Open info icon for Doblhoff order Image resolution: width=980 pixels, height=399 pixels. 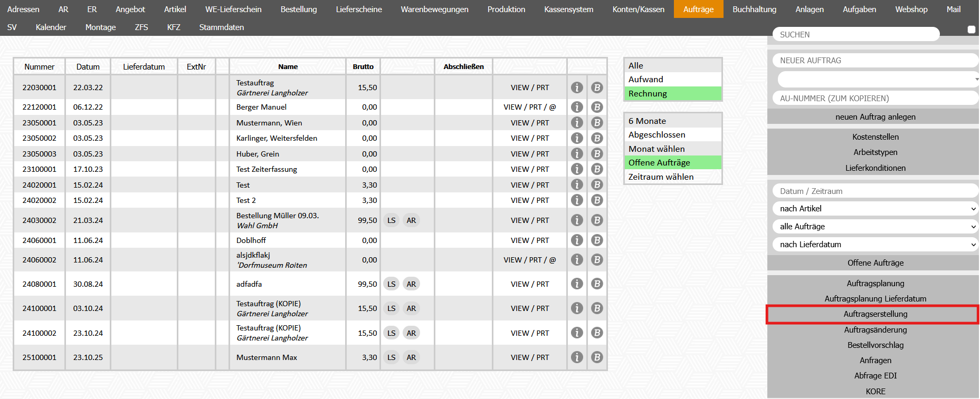pos(577,240)
